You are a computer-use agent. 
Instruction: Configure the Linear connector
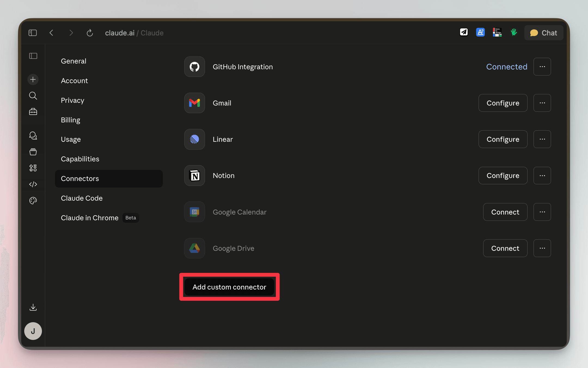point(503,139)
